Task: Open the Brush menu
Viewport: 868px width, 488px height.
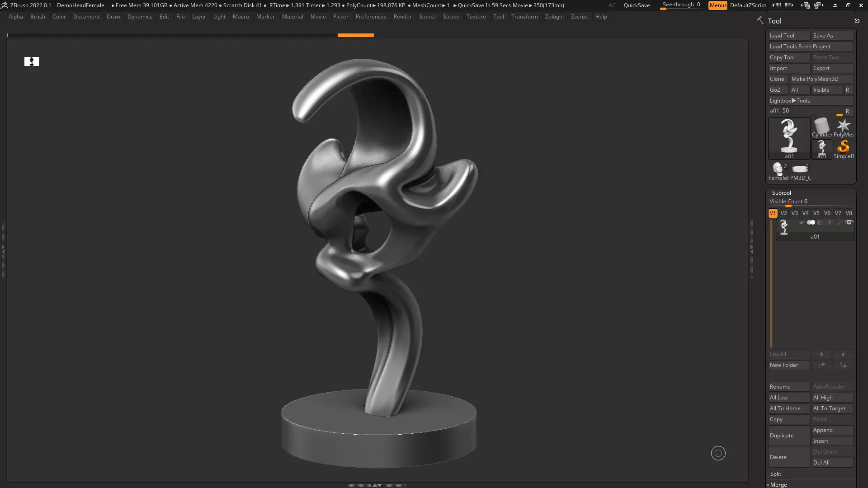Action: (38, 17)
